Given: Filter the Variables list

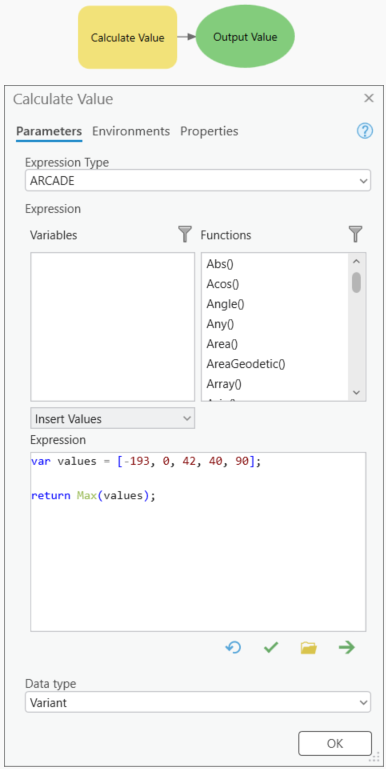Looking at the screenshot, I should pos(184,234).
